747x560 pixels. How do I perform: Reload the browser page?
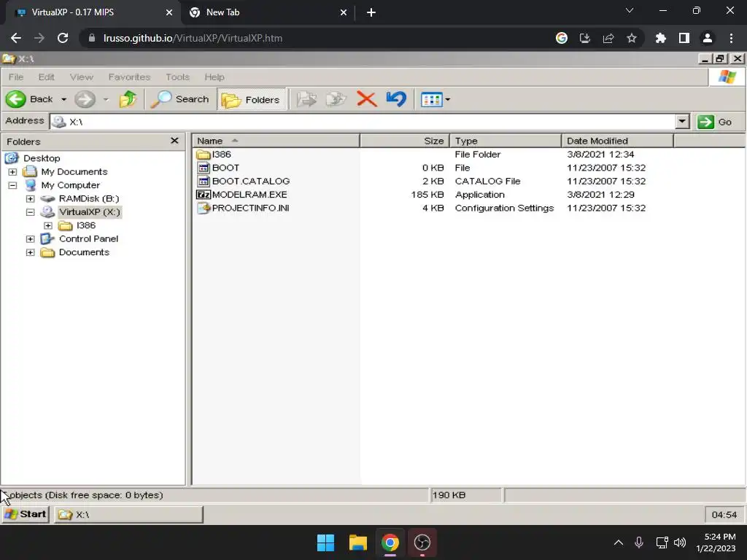pos(63,38)
